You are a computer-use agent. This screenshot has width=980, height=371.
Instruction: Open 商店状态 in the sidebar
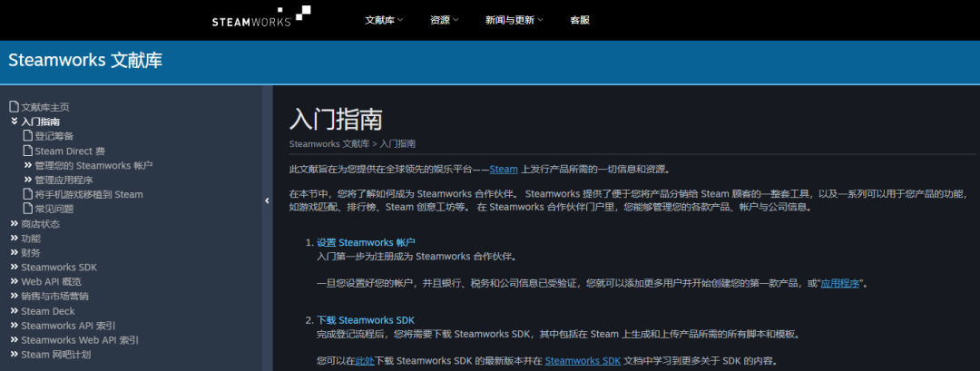(x=41, y=224)
